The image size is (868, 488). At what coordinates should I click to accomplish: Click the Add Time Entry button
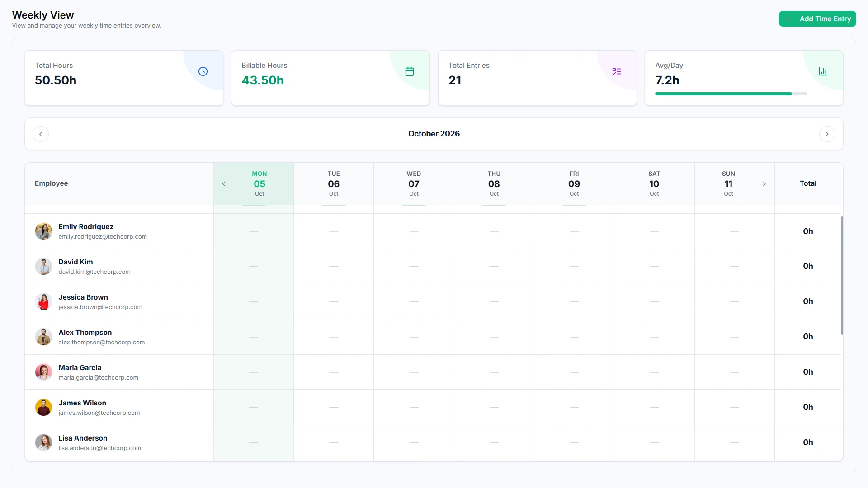tap(817, 19)
